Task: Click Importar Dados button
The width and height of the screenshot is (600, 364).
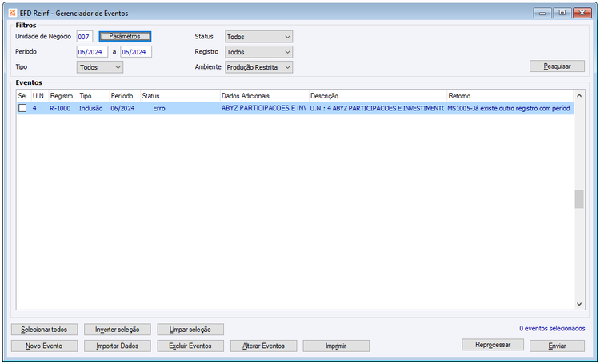Action: tap(118, 346)
